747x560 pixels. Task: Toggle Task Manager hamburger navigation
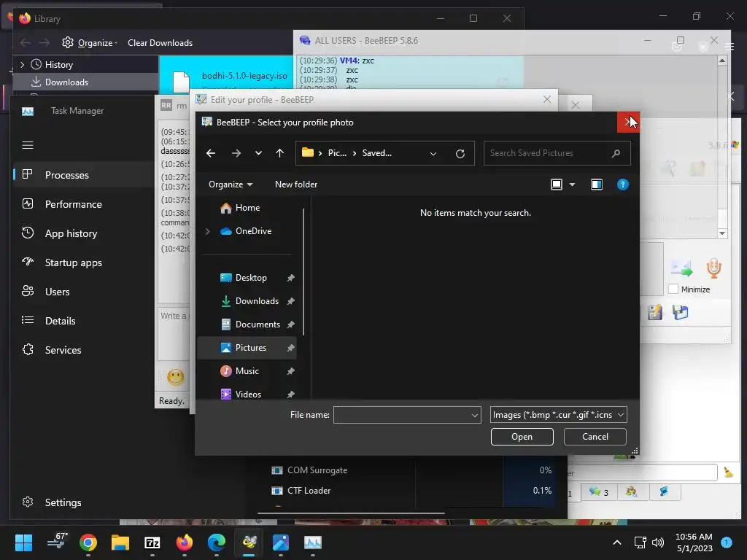(28, 145)
